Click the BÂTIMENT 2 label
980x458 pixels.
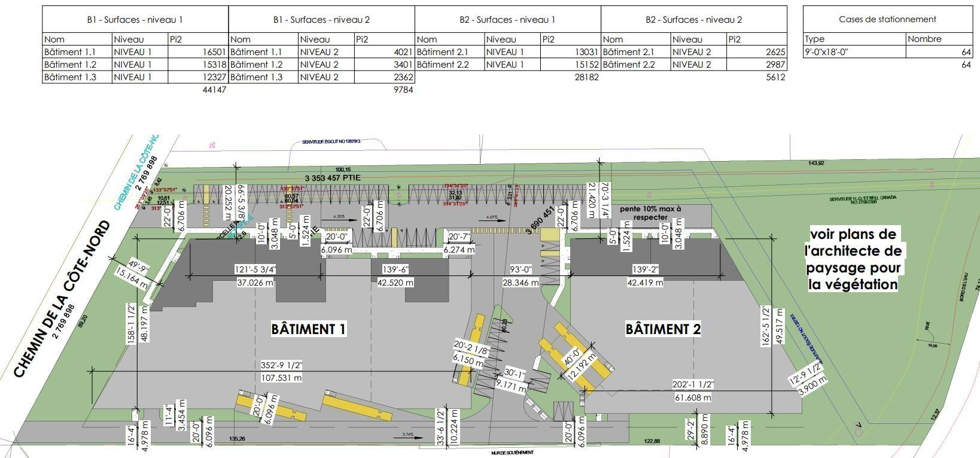click(663, 329)
